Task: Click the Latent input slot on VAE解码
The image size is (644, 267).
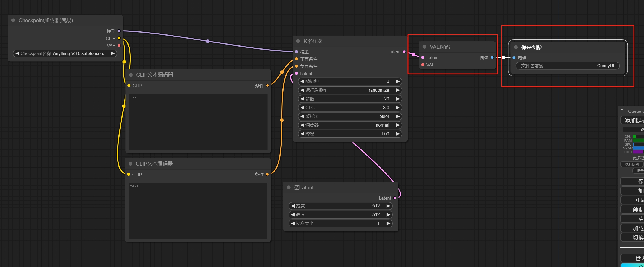Action: click(422, 57)
